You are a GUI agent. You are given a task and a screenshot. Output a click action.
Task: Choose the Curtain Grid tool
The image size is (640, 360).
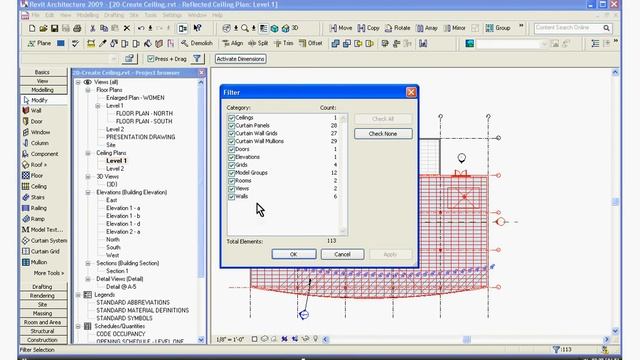coord(41,251)
